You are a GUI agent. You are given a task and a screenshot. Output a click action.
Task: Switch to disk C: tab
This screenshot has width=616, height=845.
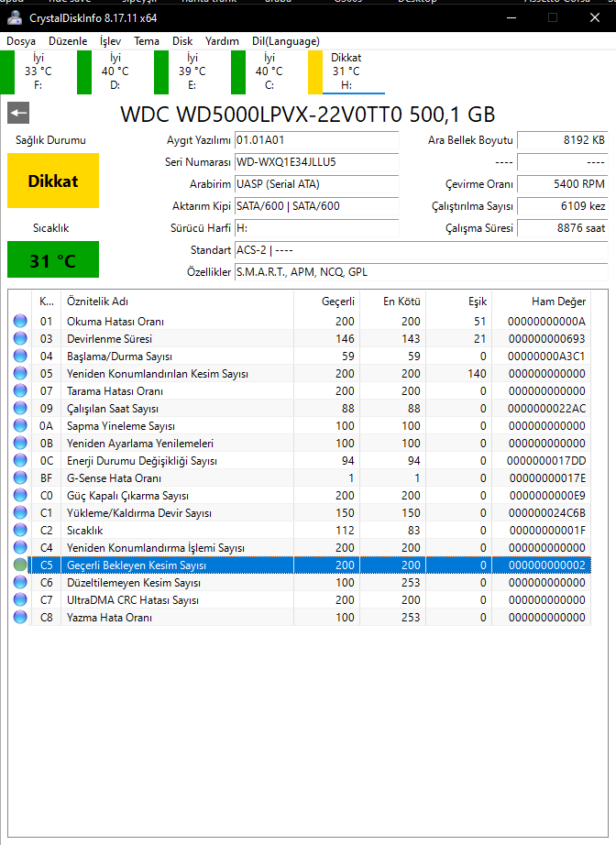[269, 71]
